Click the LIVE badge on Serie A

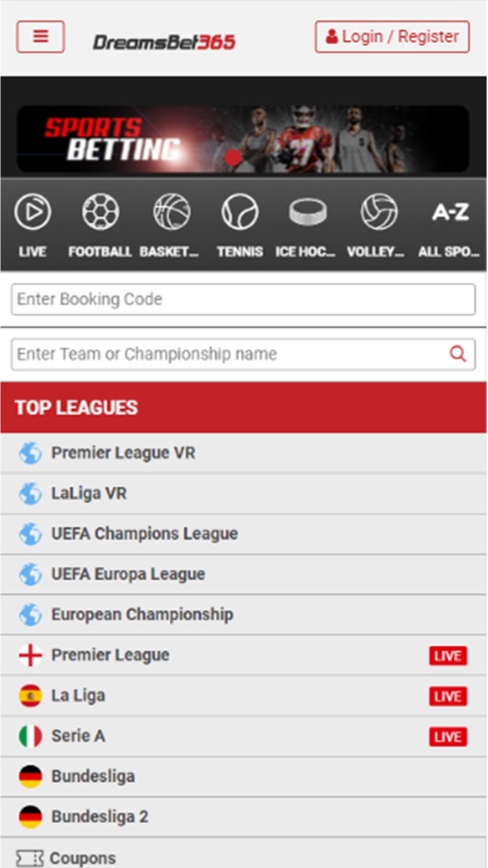pos(448,737)
